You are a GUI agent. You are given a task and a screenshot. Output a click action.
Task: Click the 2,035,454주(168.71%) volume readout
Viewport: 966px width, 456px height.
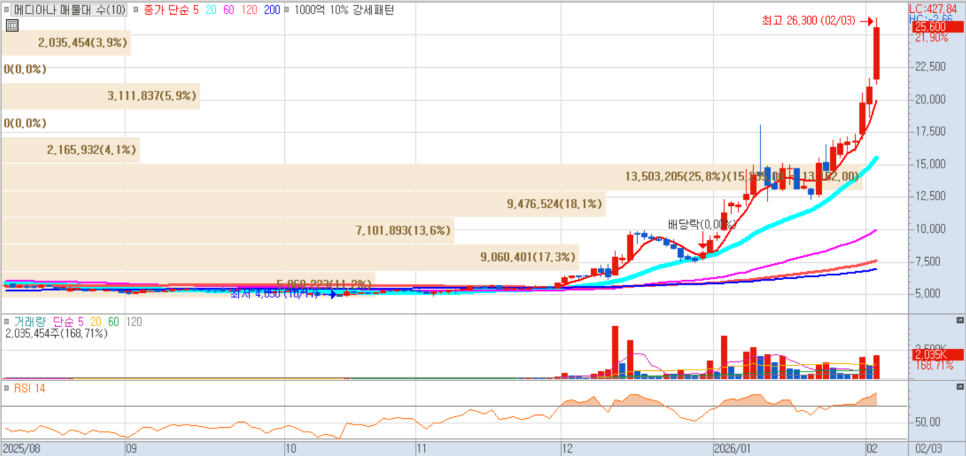[x=56, y=333]
